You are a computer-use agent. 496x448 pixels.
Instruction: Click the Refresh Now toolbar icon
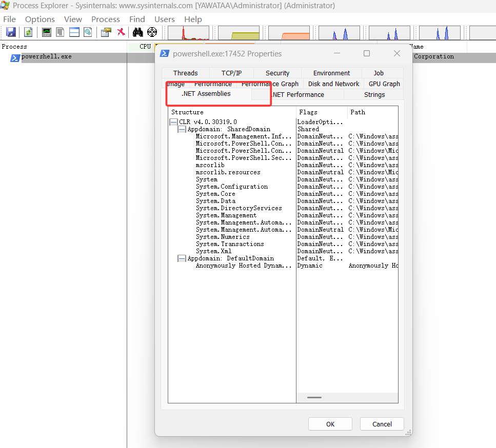[x=29, y=32]
